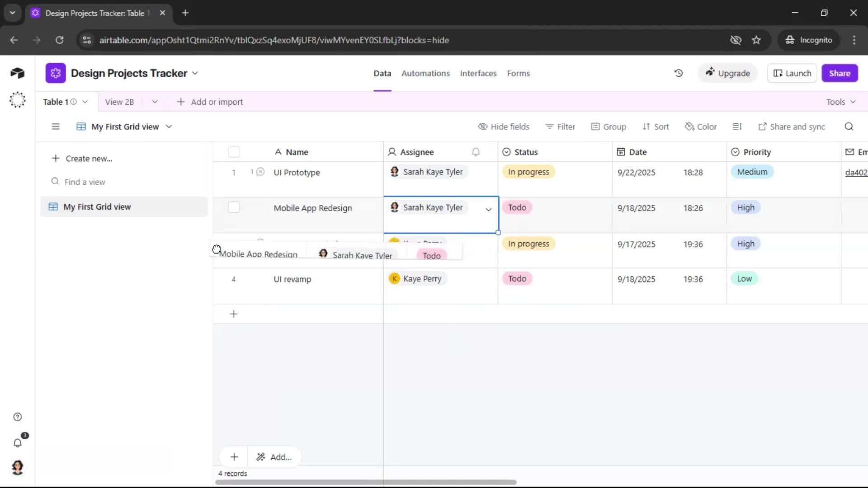This screenshot has width=868, height=488.
Task: Open the Group option
Action: tap(609, 127)
